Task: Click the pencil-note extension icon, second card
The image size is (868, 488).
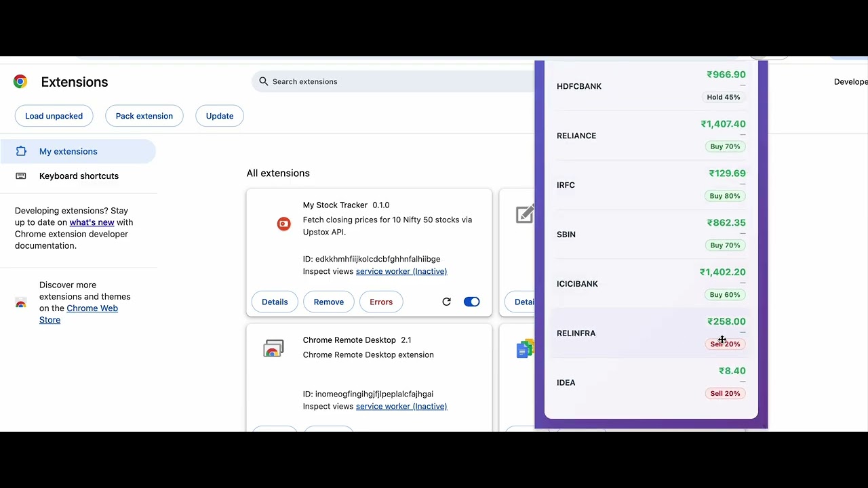Action: coord(526,214)
